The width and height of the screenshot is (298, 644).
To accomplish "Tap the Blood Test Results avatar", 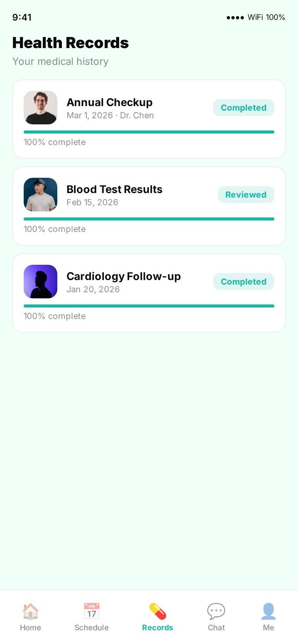I will (40, 195).
